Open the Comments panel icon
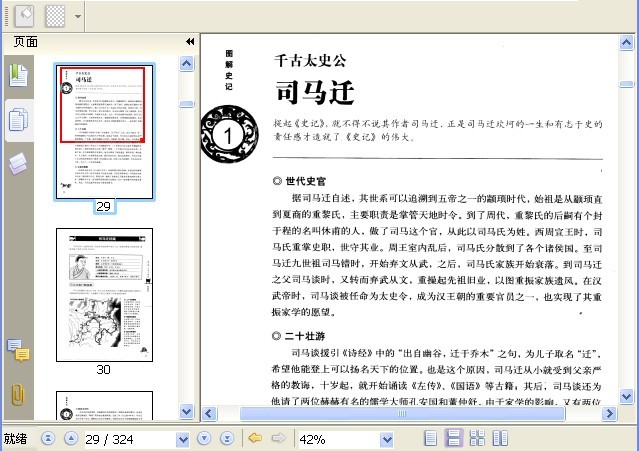 point(18,350)
